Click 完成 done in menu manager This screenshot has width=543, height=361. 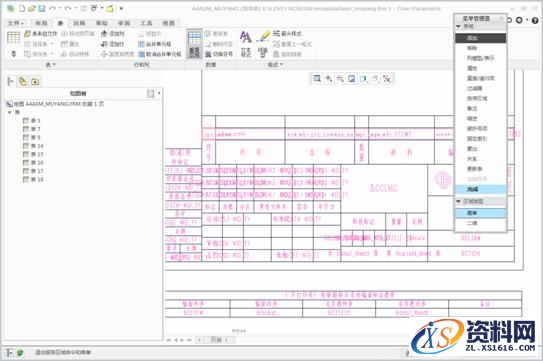click(x=480, y=189)
